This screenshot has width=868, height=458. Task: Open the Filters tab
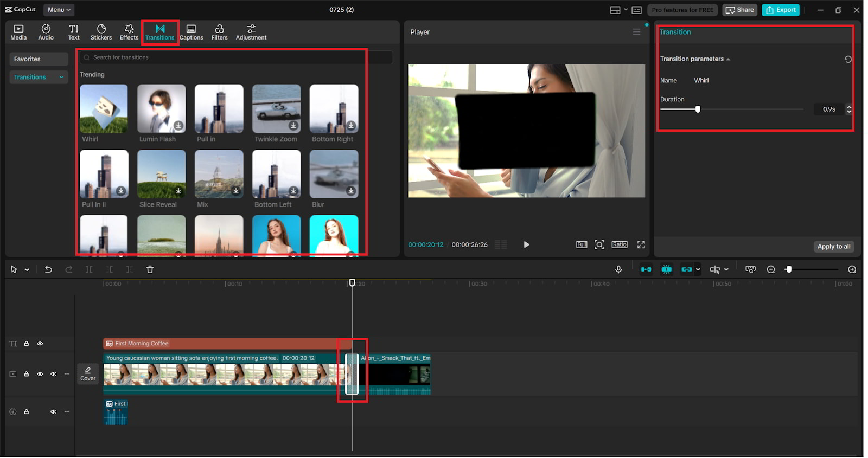[219, 33]
